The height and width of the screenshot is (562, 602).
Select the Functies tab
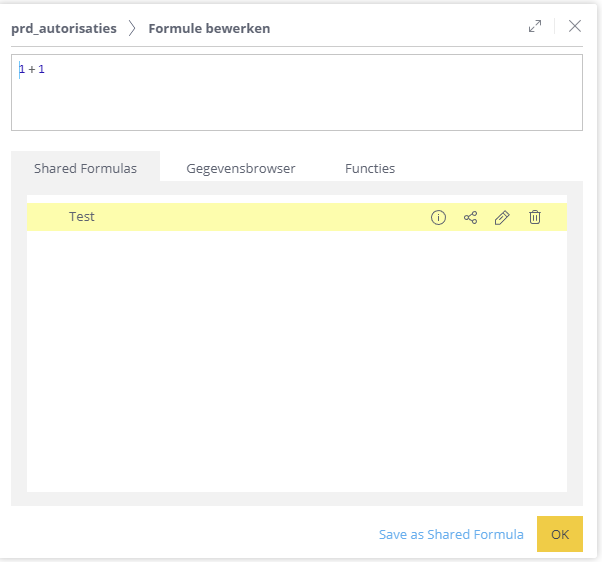pos(370,168)
